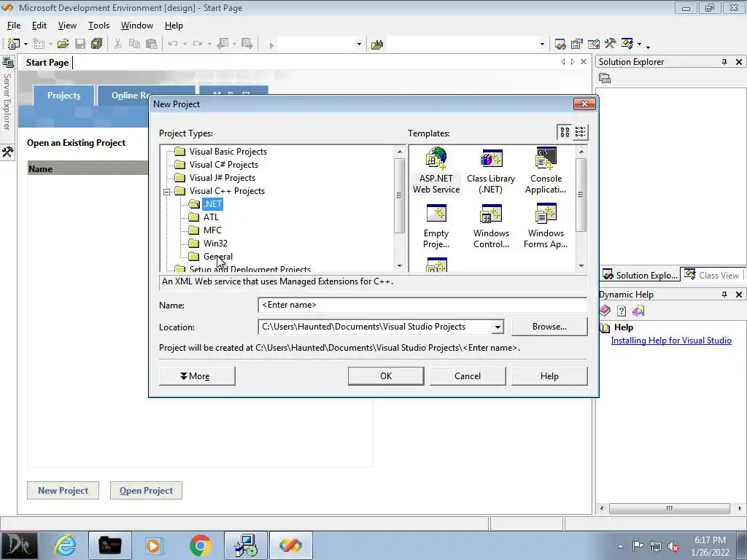The image size is (747, 560).
Task: Select the Console Application template
Action: click(x=546, y=171)
